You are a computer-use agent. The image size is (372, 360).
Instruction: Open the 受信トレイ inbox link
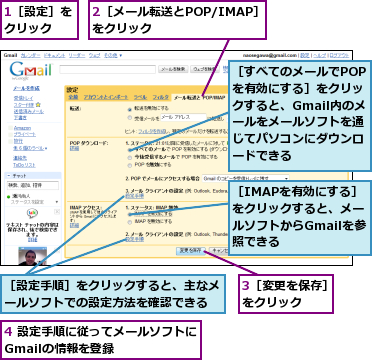point(23,98)
